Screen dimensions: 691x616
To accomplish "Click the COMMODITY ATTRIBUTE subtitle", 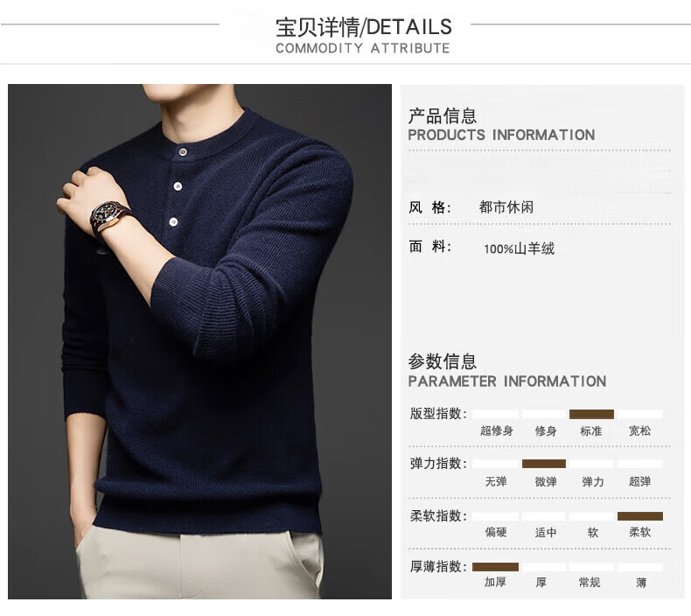I will (363, 48).
